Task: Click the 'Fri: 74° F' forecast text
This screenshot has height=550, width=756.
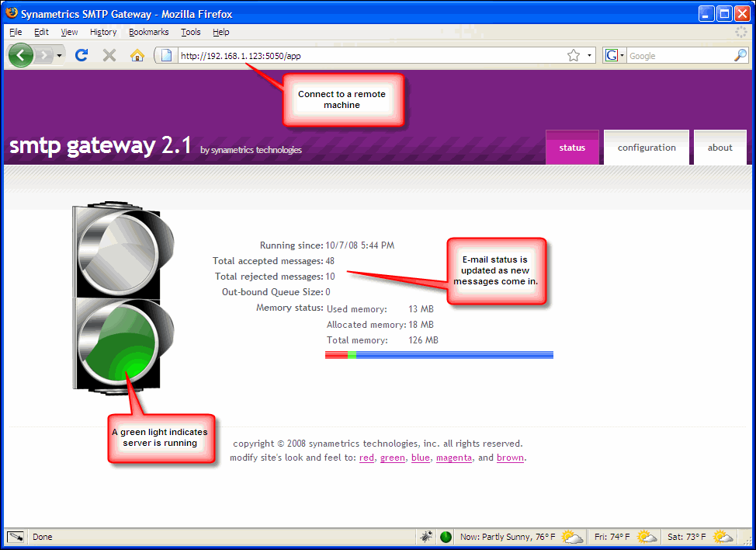Action: pyautogui.click(x=612, y=537)
